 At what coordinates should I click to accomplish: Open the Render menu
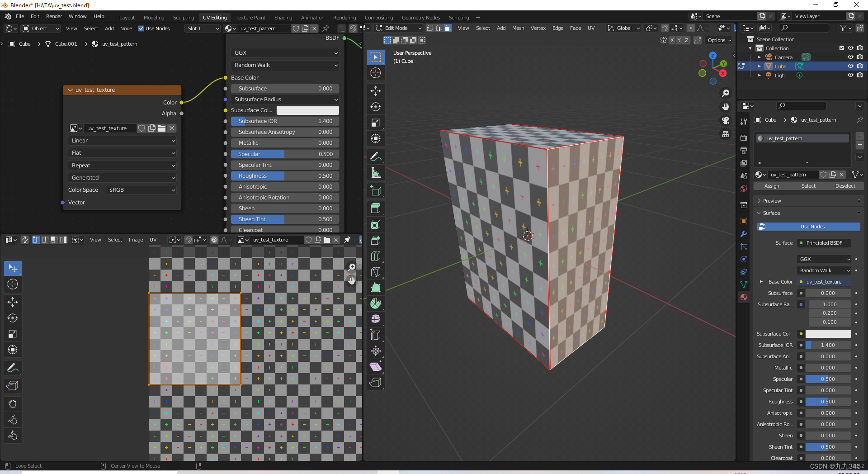click(x=54, y=16)
